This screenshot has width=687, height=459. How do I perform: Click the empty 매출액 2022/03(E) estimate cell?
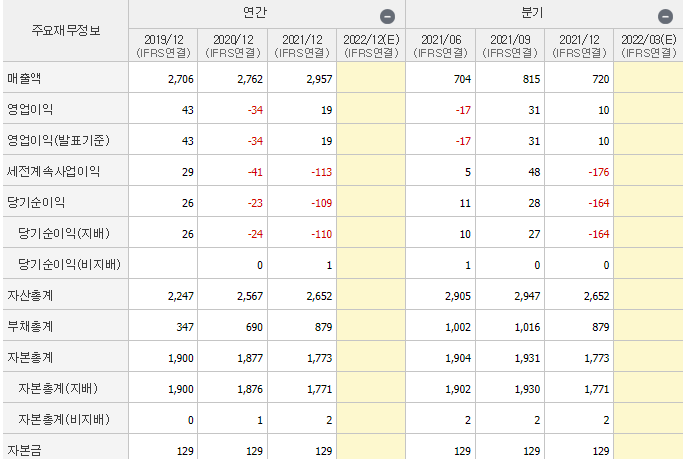(x=648, y=77)
